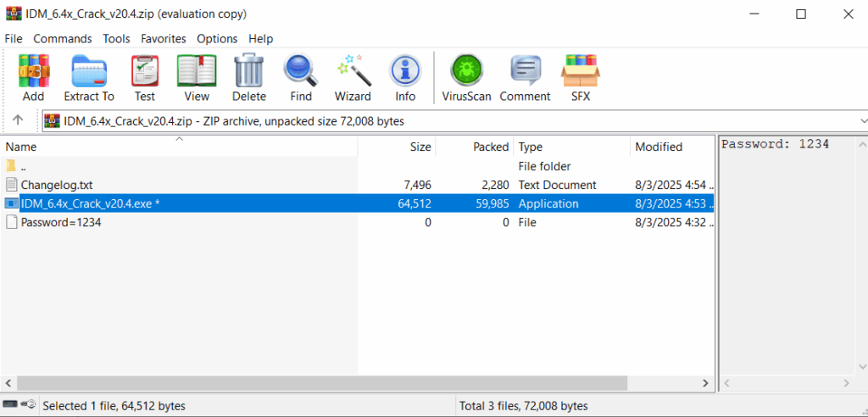Sort by the Type column header
This screenshot has width=868, height=417.
click(x=572, y=147)
